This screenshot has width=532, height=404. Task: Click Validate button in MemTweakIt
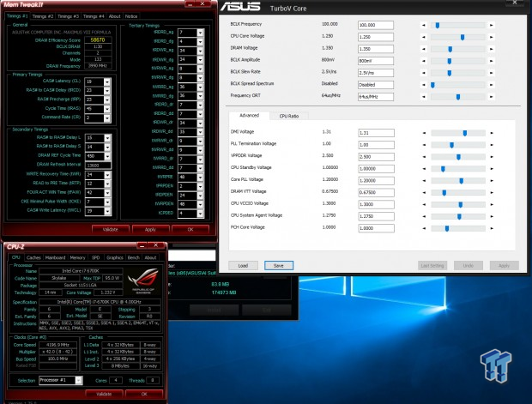[111, 230]
